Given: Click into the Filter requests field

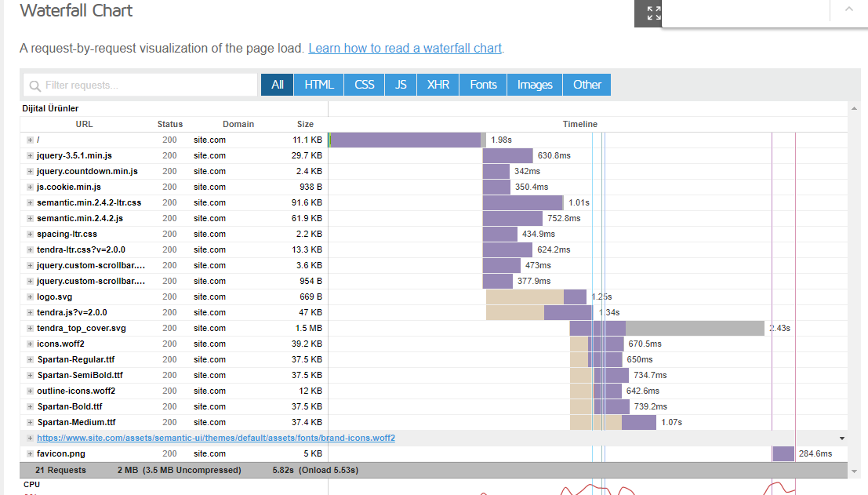Looking at the screenshot, I should pyautogui.click(x=141, y=86).
